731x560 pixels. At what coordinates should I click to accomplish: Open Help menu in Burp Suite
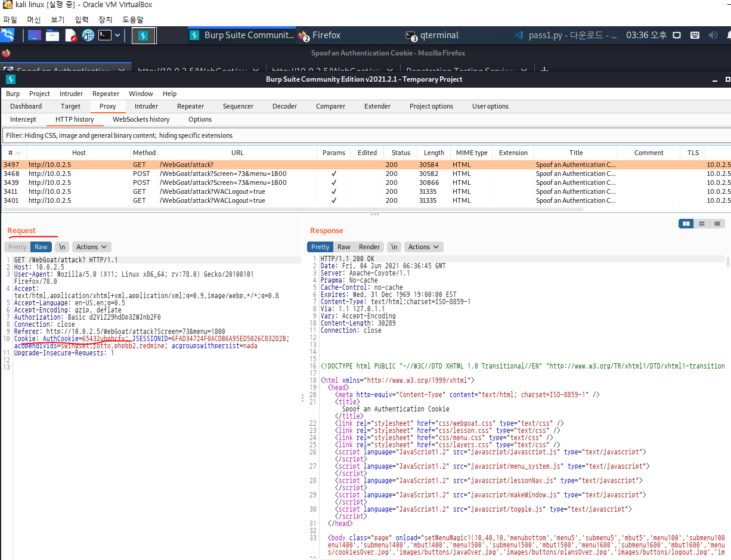(169, 94)
